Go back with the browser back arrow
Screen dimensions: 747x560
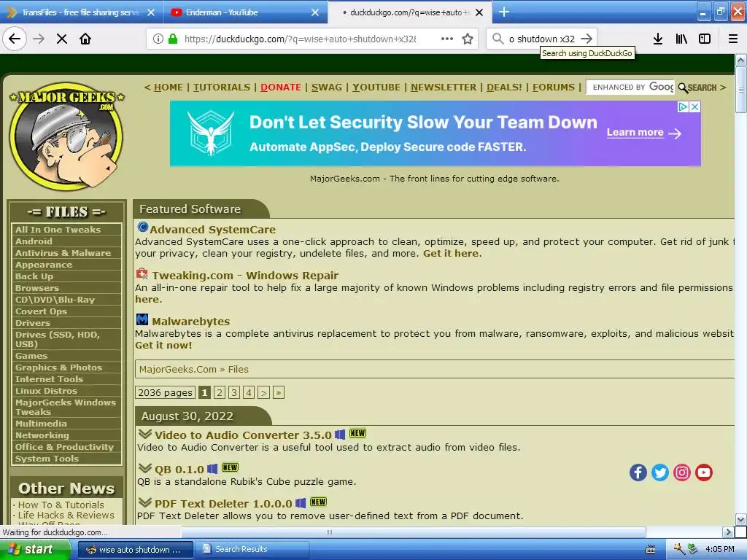point(15,39)
